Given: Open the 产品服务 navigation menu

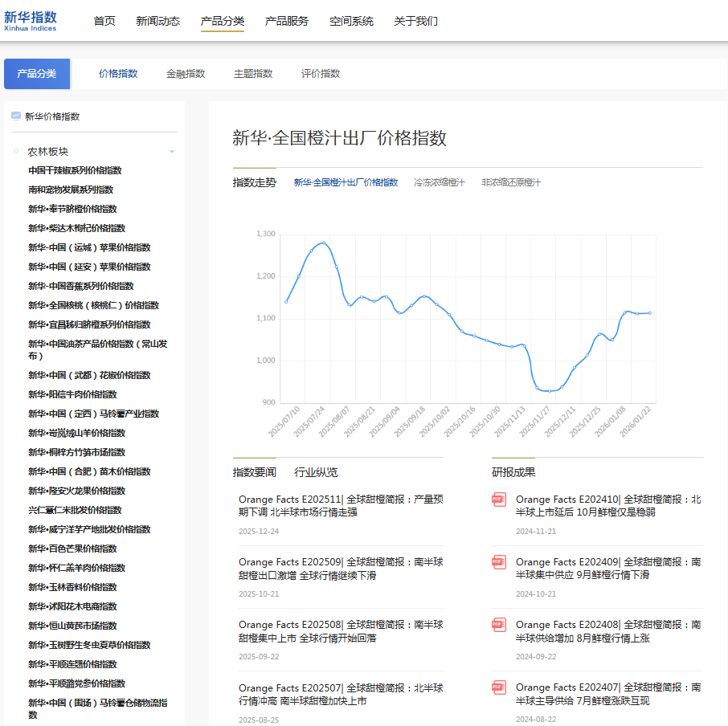Looking at the screenshot, I should pos(287,21).
